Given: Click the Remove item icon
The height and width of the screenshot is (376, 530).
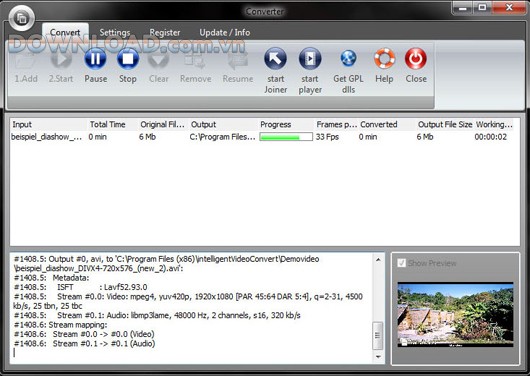Looking at the screenshot, I should pyautogui.click(x=195, y=60).
